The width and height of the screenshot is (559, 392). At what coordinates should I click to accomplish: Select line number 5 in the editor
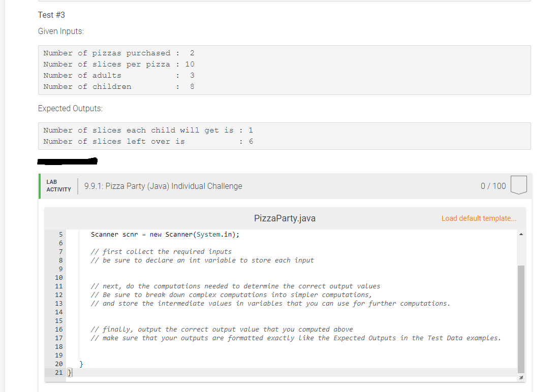coord(60,234)
